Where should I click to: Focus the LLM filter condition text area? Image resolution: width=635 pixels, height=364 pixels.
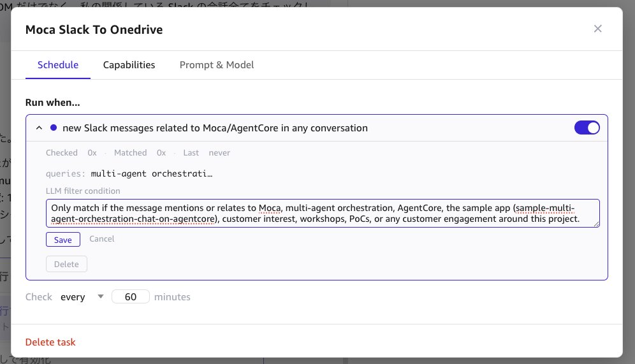[x=323, y=214]
